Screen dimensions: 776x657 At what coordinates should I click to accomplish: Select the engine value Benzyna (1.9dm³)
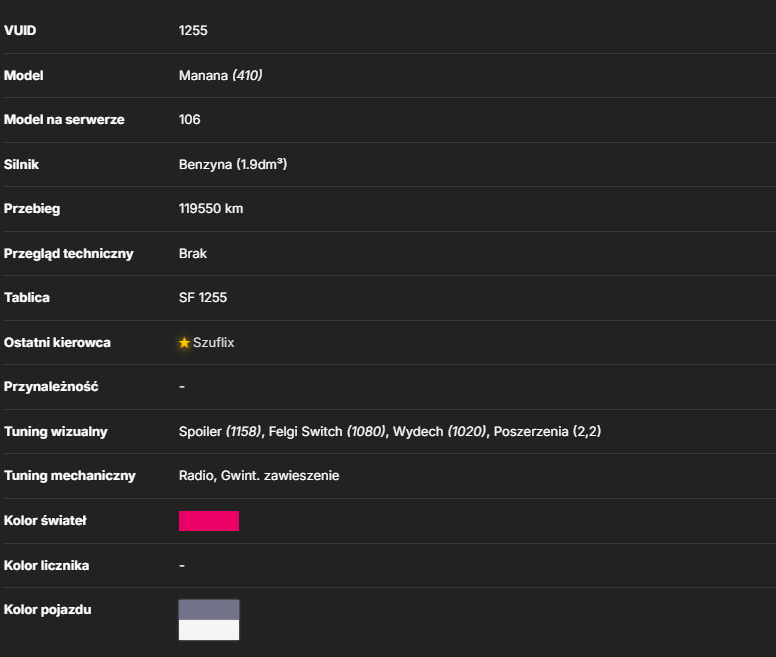click(233, 164)
